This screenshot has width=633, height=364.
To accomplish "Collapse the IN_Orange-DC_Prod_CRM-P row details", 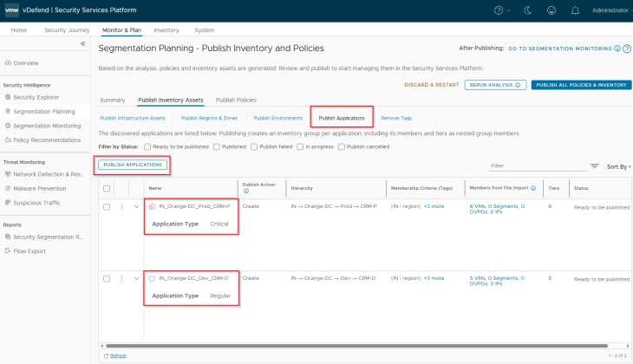I will [x=136, y=206].
